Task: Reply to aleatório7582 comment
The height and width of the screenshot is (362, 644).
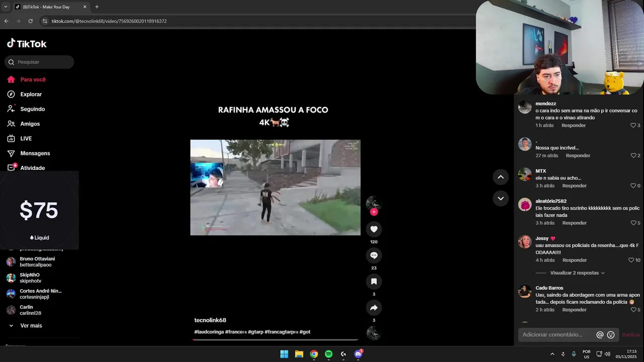Action: pos(575,223)
